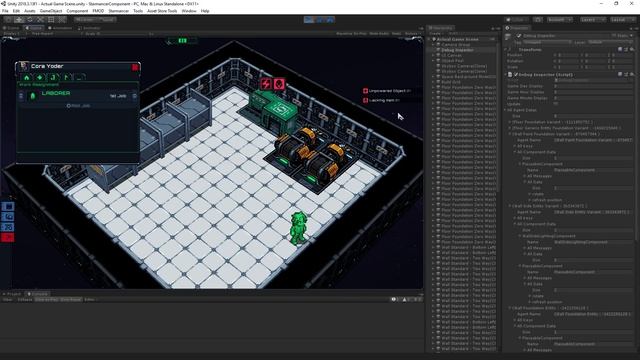Toggle the Static checkbox in the Inspector
The height and width of the screenshot is (360, 640).
click(614, 36)
